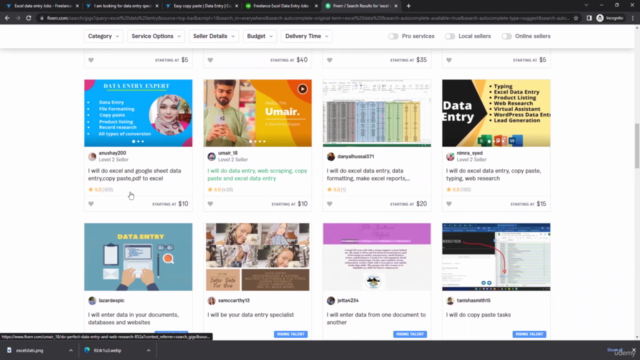Favorite the danyalhussai371 gig with heart
Viewport: 640px width, 360px height.
329,204
